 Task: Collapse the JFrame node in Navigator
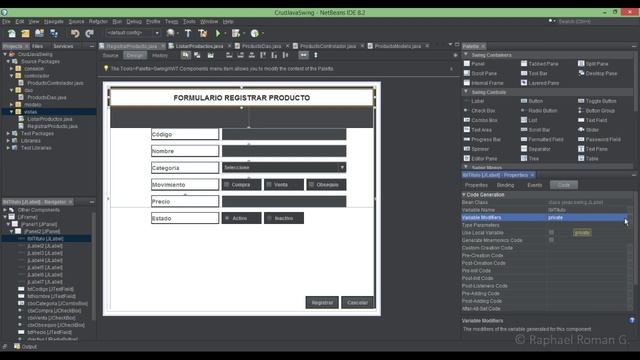coord(5,217)
